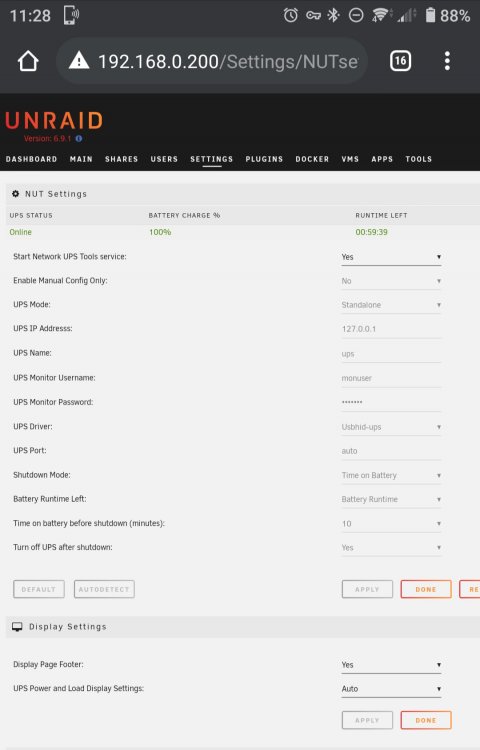Open the tab switcher showing 16 tabs
The height and width of the screenshot is (750, 480).
click(400, 61)
